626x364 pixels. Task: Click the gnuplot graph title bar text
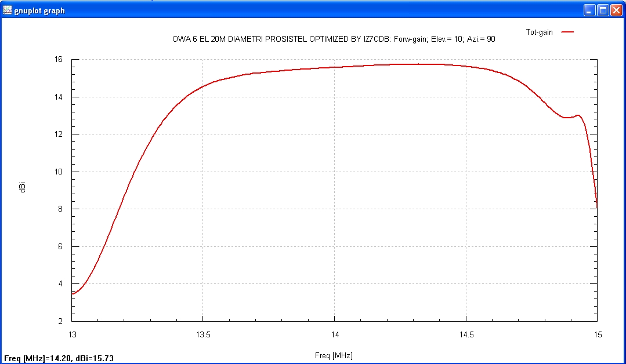tap(39, 11)
